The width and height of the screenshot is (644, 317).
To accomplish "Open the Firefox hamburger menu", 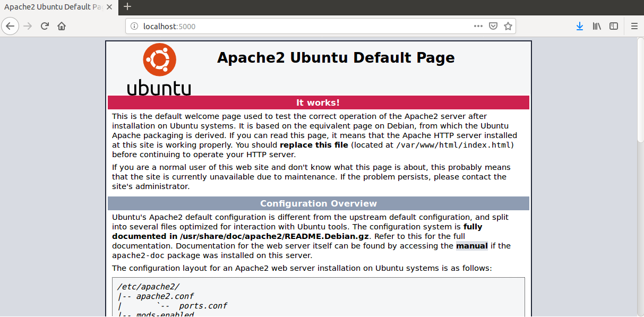I will coord(634,26).
